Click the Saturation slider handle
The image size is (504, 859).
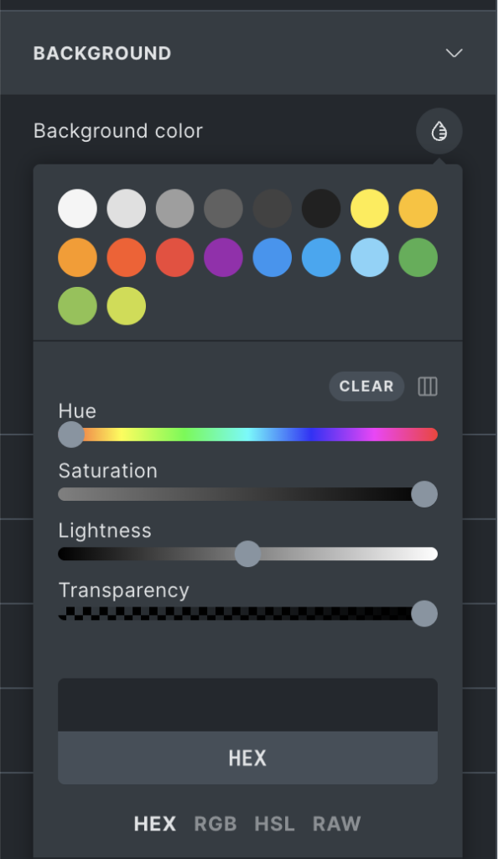coord(424,494)
